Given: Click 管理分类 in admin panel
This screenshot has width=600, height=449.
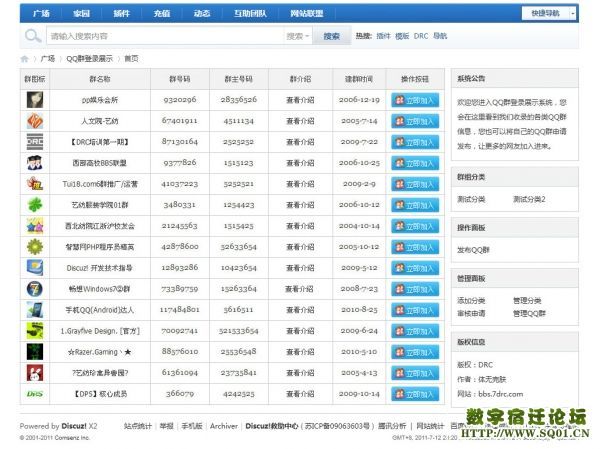Looking at the screenshot, I should (x=527, y=300).
